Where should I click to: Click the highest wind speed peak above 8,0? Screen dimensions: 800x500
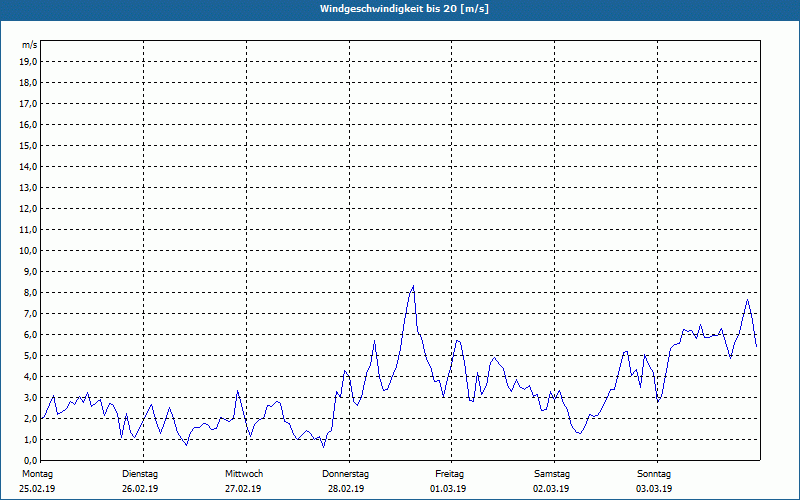tap(413, 286)
